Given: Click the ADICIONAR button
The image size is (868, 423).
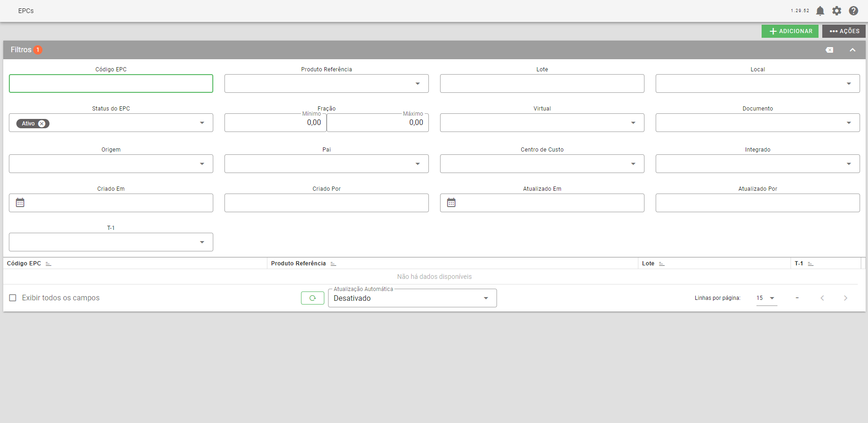Looking at the screenshot, I should pos(790,31).
